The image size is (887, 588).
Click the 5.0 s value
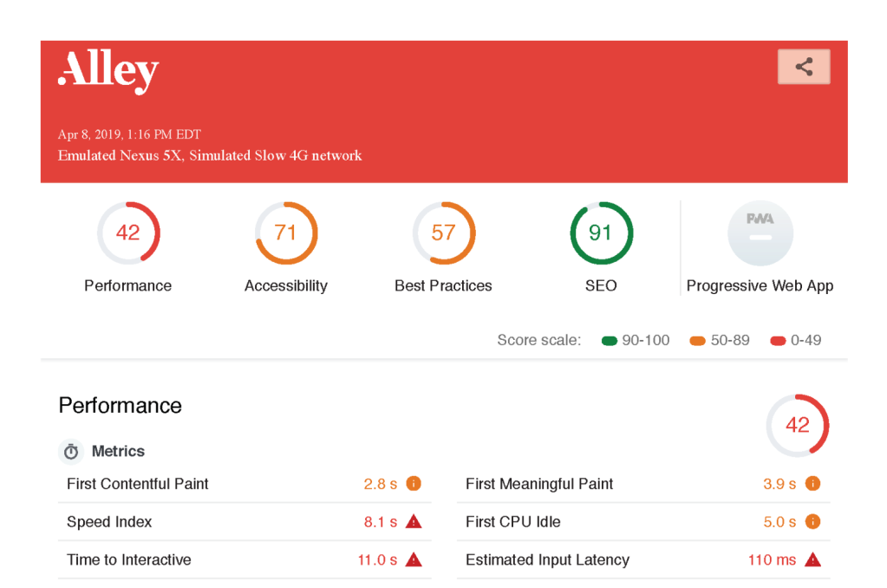click(779, 522)
